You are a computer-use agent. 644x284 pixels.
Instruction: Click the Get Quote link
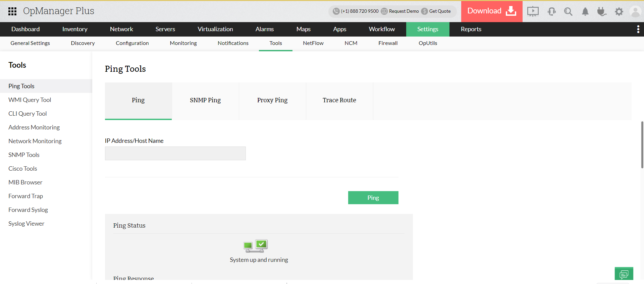(440, 11)
